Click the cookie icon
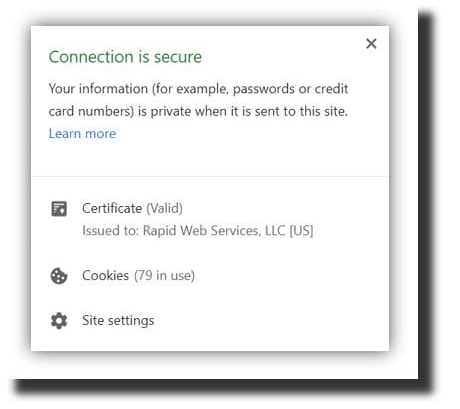 (59, 276)
